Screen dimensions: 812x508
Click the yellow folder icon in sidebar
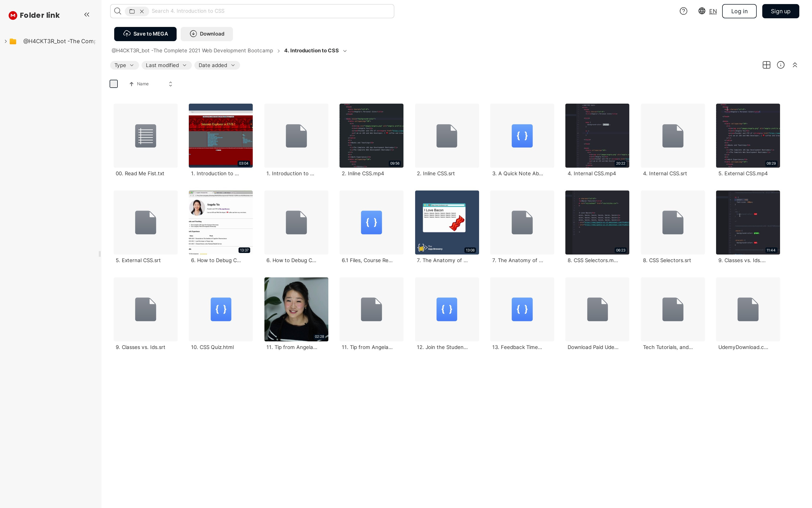point(13,41)
